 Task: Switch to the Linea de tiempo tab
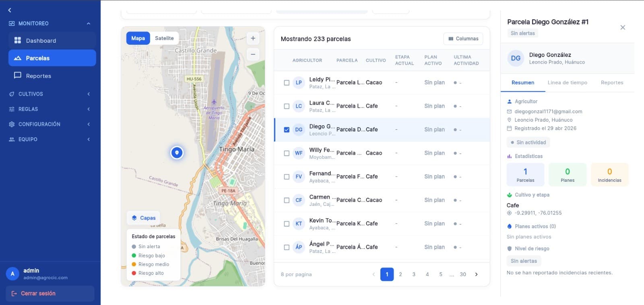(567, 83)
